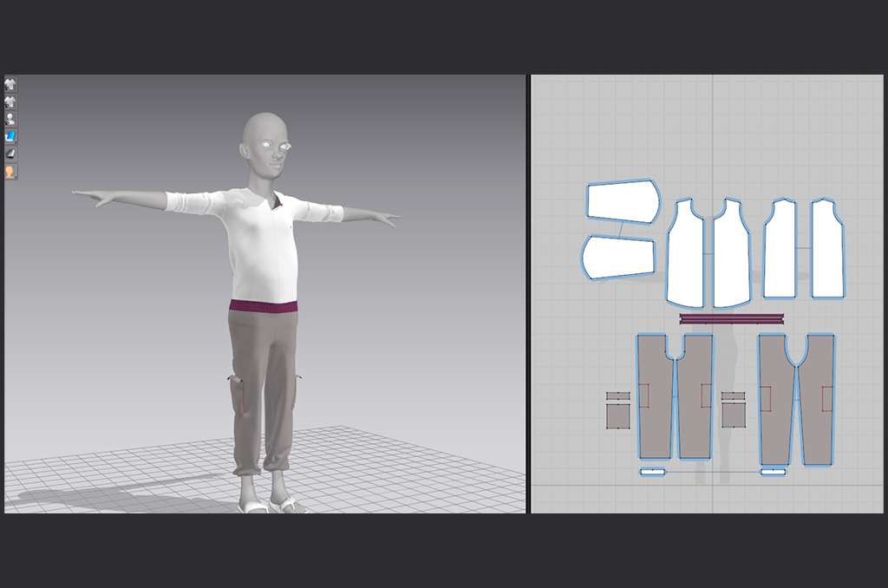Click the magenta waistband on the avatar
888x588 pixels.
pos(264,305)
